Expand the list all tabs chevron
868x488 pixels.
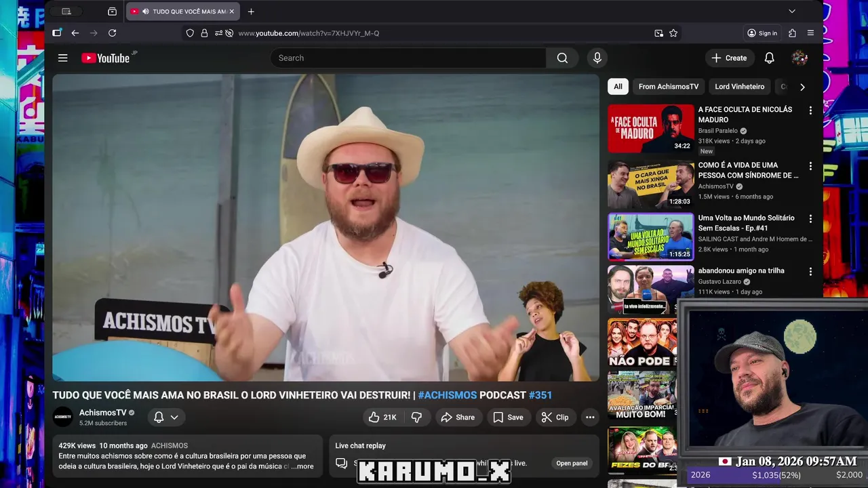pyautogui.click(x=792, y=12)
